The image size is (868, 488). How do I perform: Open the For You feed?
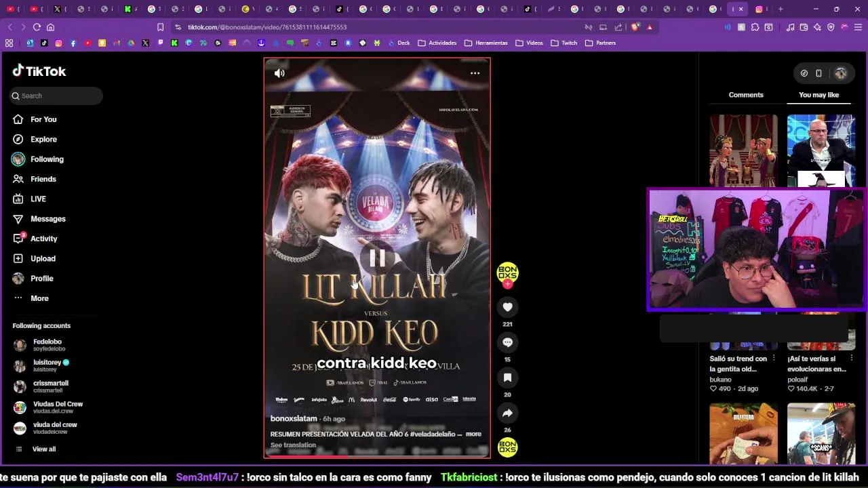[43, 119]
